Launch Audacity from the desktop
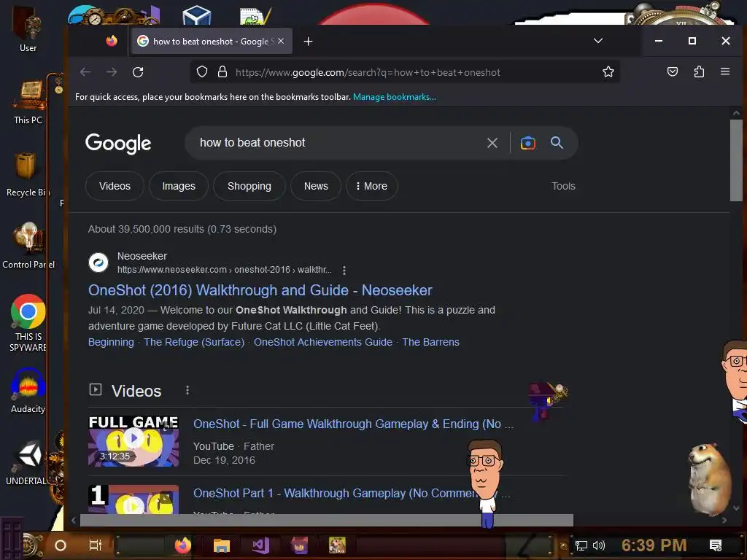Viewport: 747px width, 560px height. [x=28, y=391]
